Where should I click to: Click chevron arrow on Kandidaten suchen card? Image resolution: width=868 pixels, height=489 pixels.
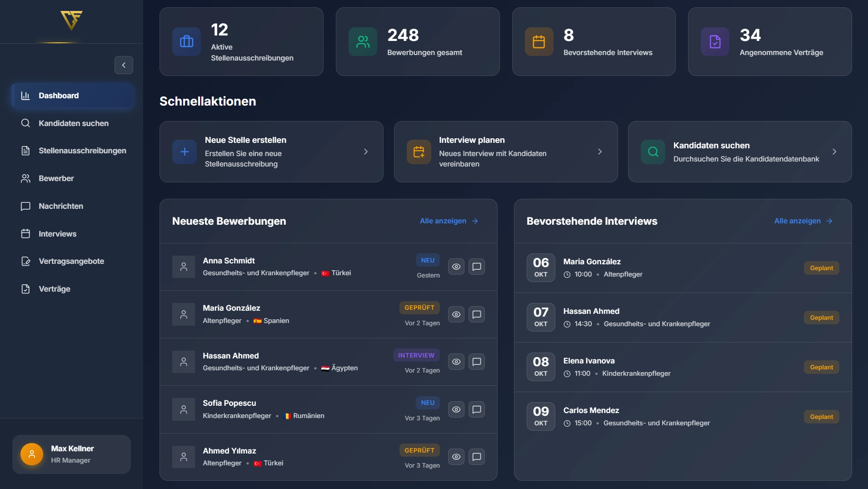coord(834,152)
